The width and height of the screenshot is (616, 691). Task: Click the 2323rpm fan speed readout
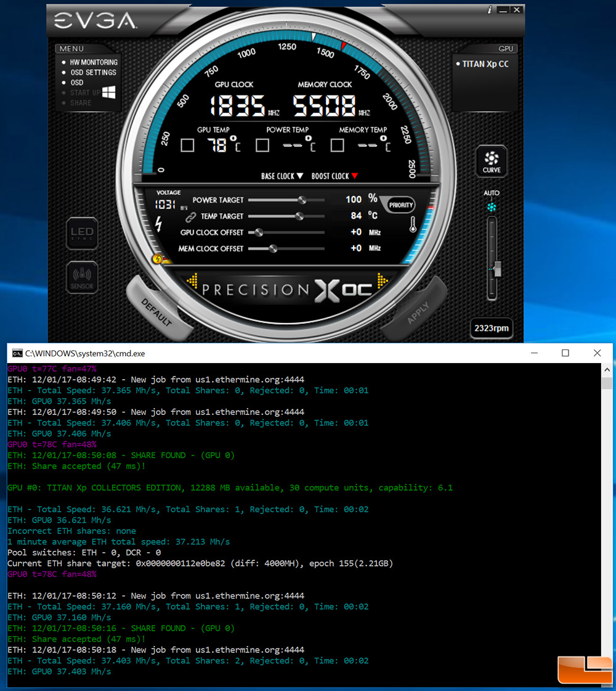tap(492, 329)
